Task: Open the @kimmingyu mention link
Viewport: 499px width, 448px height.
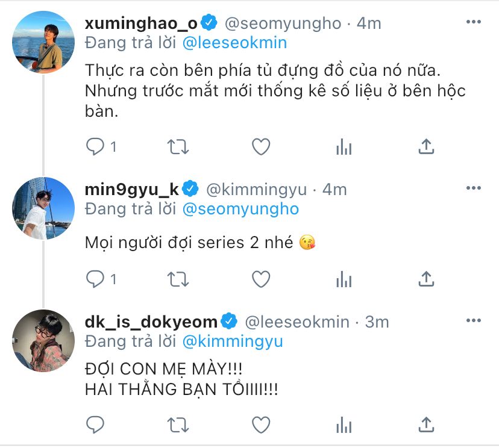Action: pos(233,341)
